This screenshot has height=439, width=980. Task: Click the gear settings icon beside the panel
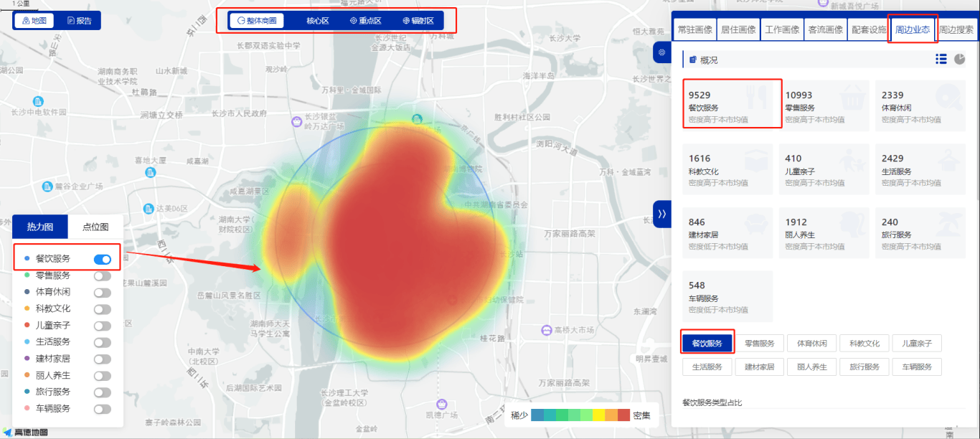661,52
